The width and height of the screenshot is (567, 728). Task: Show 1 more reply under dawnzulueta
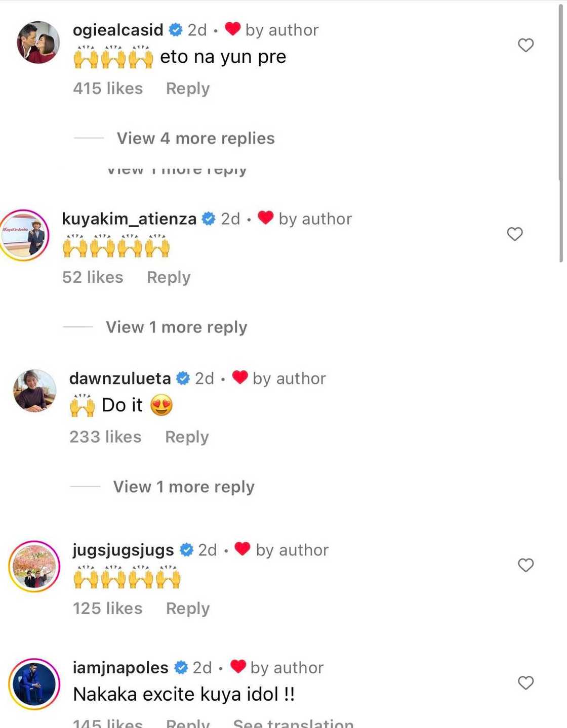(x=183, y=487)
